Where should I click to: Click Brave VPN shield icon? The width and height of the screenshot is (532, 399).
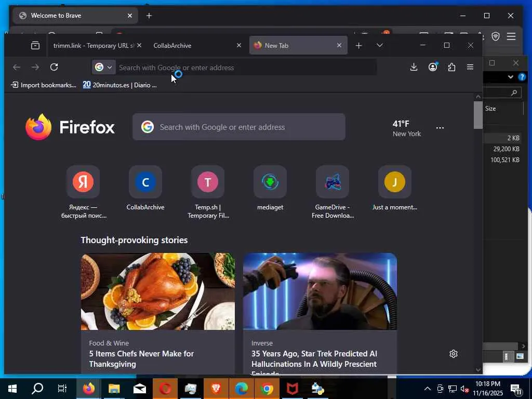(496, 36)
